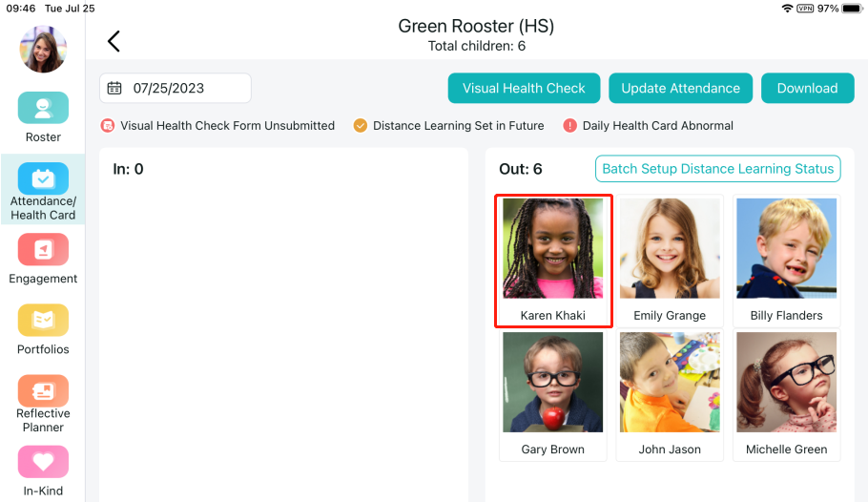
Task: Tap the teacher profile avatar
Action: pos(43,50)
